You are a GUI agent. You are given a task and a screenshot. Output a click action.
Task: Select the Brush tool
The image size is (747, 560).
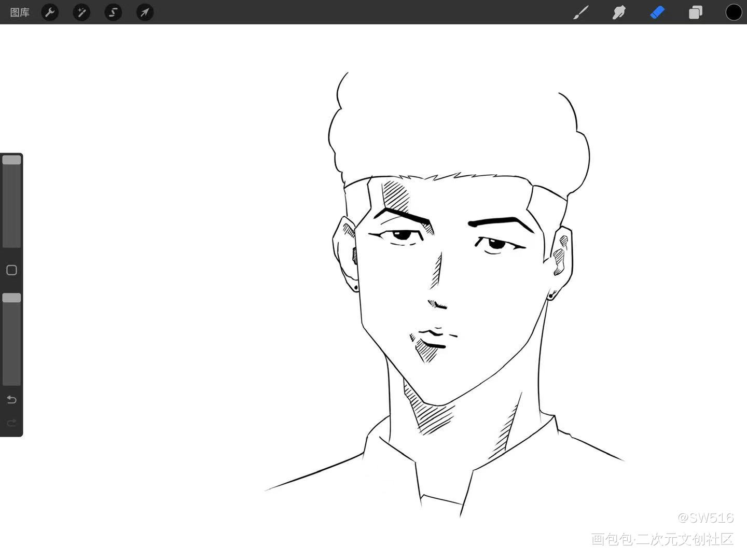pyautogui.click(x=581, y=12)
